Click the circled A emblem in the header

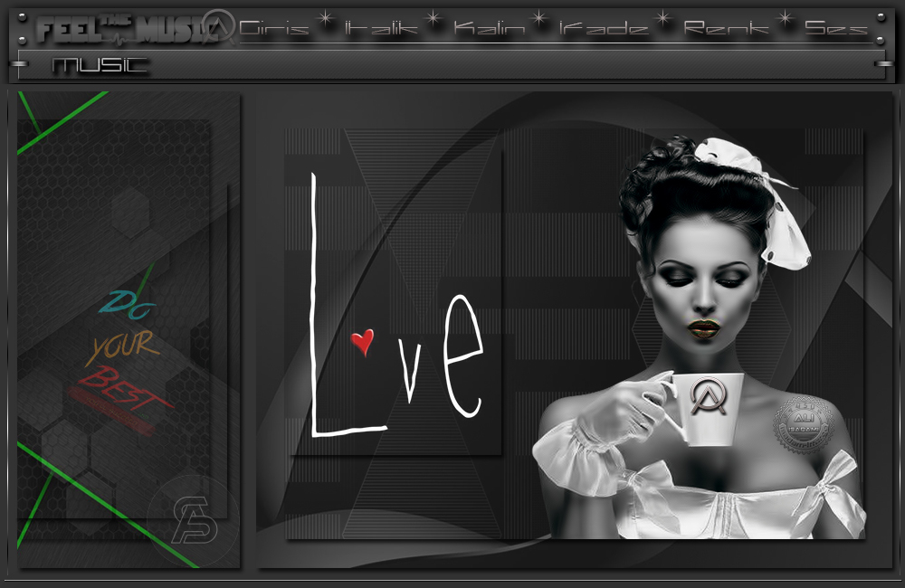(219, 26)
